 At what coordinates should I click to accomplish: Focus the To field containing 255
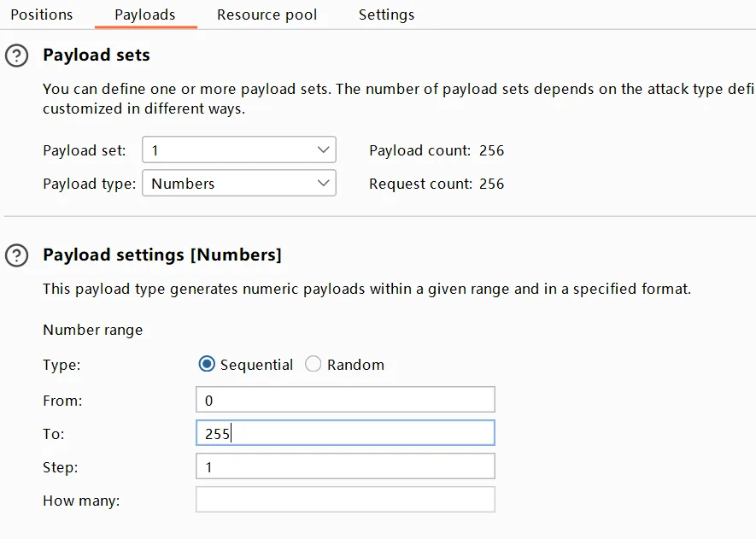(345, 433)
